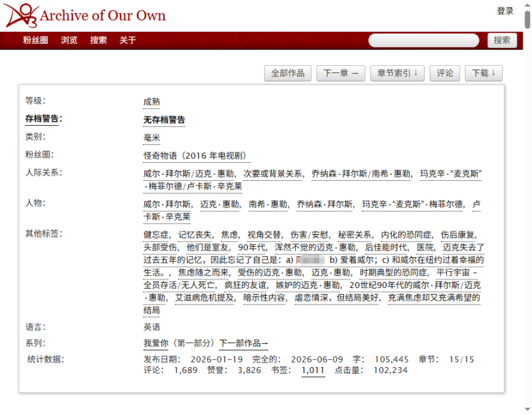Image resolution: width=532 pixels, height=415 pixels.
Task: Click the 存档警告 label link
Action: point(42,119)
